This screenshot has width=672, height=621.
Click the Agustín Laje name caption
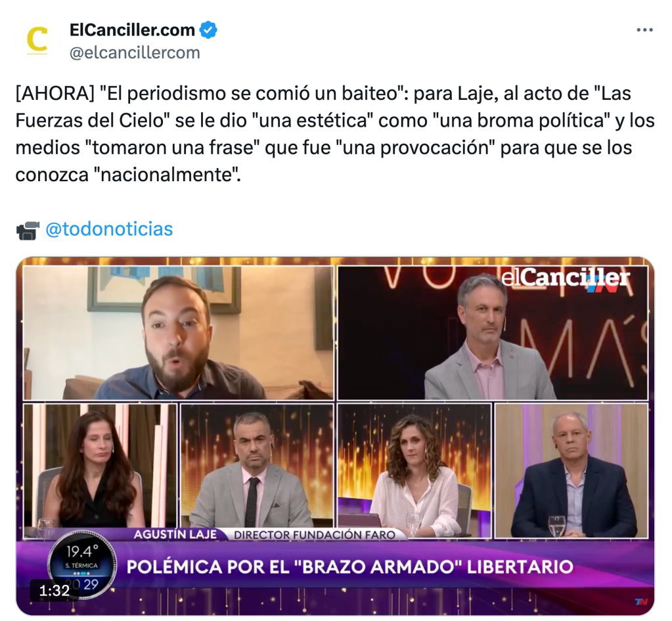tap(175, 534)
